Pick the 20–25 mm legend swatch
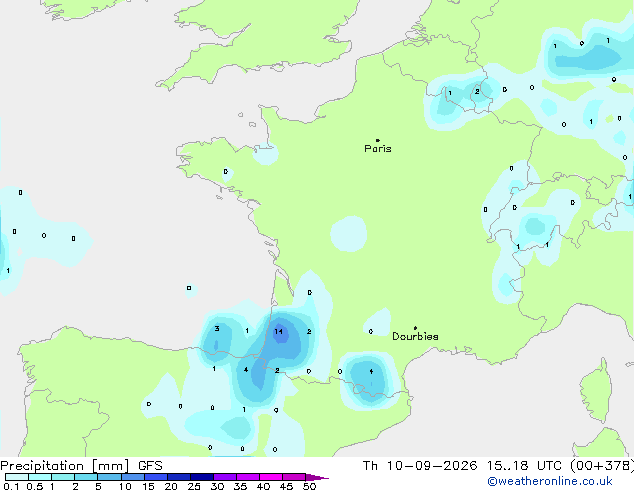The image size is (634, 490). click(178, 477)
